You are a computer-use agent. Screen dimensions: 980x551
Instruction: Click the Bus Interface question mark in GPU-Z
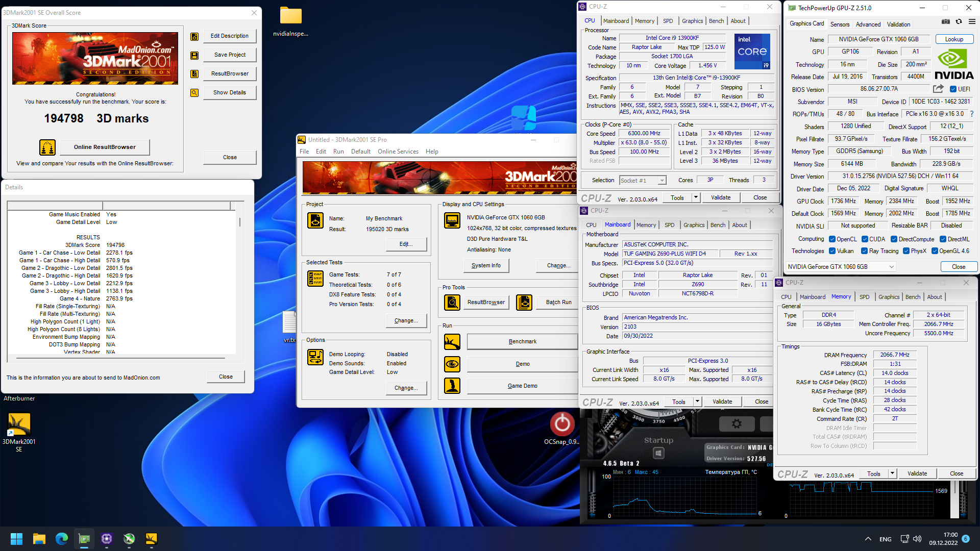coord(971,114)
